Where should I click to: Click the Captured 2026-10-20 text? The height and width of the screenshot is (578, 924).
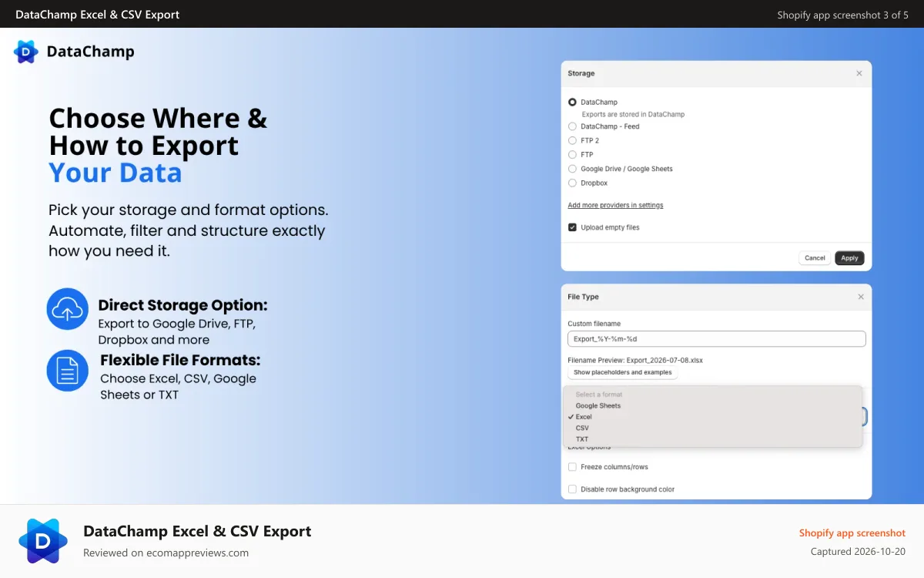point(858,551)
